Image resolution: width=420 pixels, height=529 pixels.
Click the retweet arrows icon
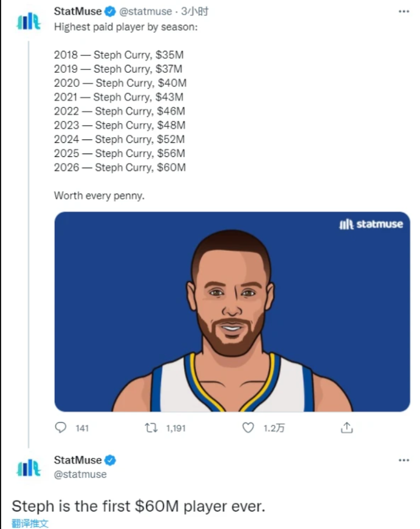coord(151,428)
